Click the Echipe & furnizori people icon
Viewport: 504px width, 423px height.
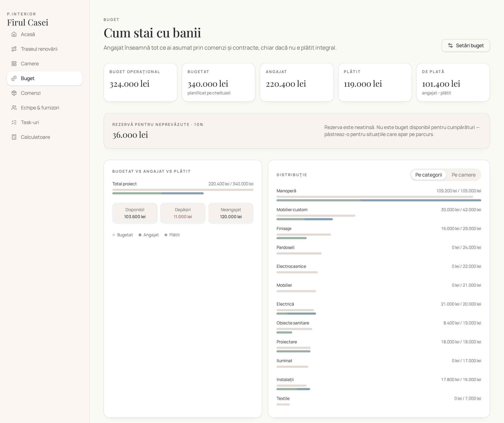[x=14, y=108]
